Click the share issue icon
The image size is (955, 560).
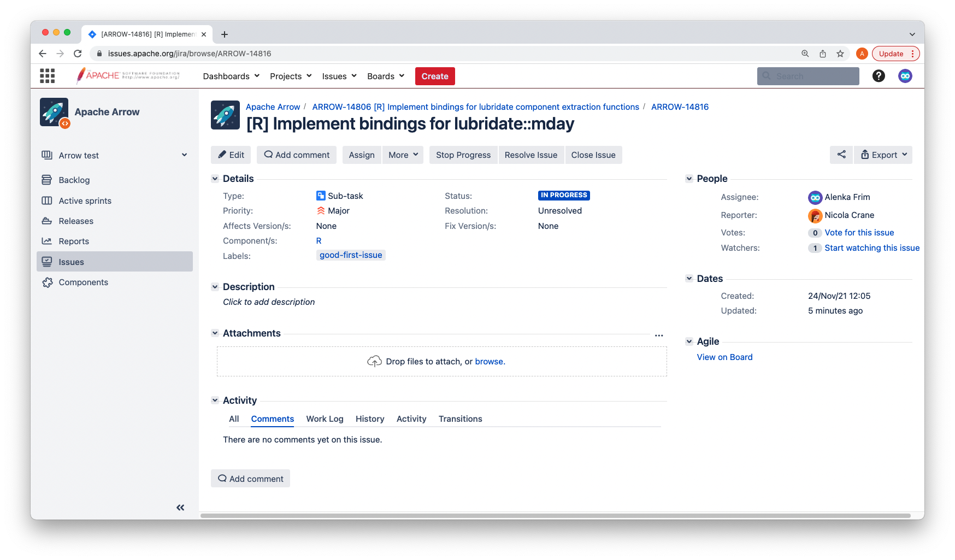click(841, 155)
